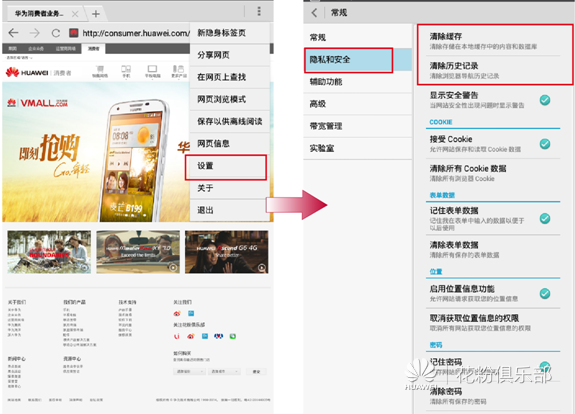Tap 取消获取位置信息的权限 option
575x414 pixels.
493,323
